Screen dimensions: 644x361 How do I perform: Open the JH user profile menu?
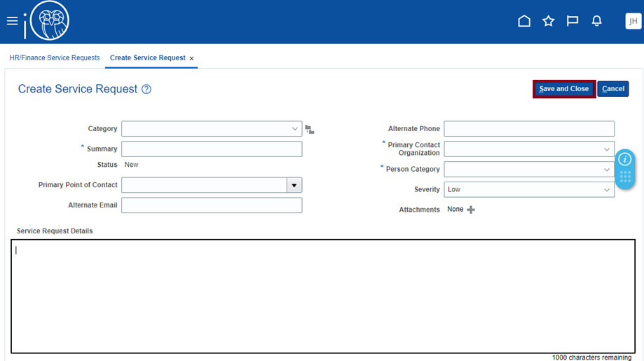633,21
